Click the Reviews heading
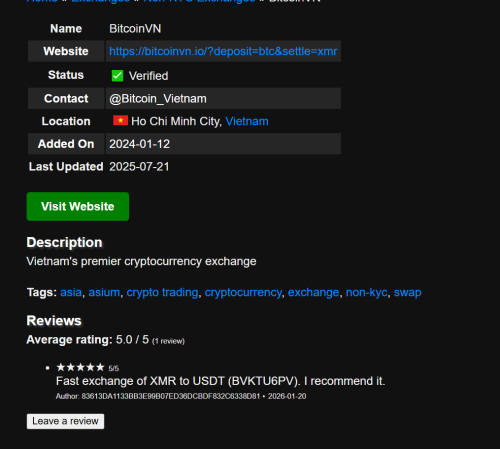500x449 pixels. 54,321
